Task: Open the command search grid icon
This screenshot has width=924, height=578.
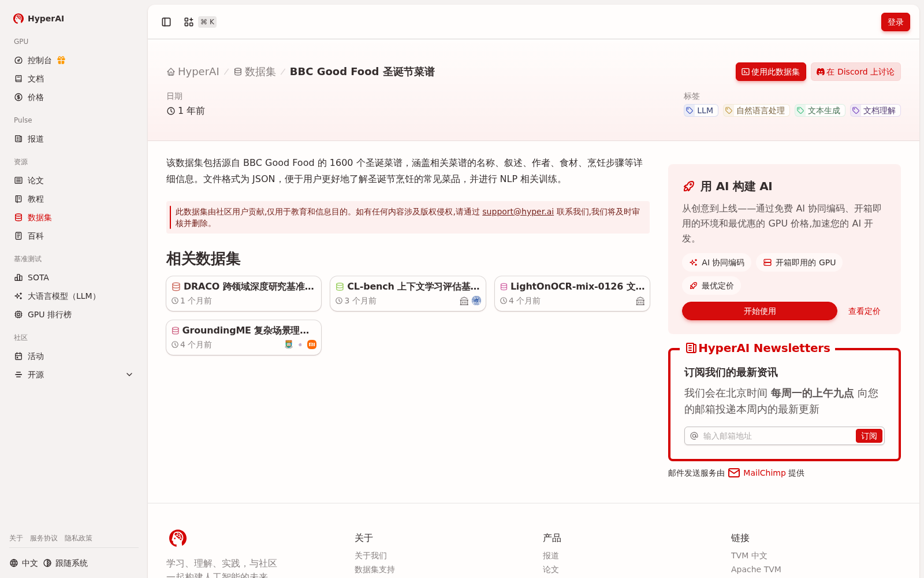Action: [x=189, y=22]
